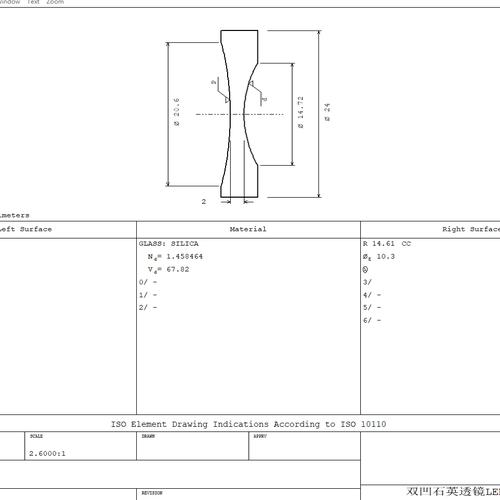Click the right surface texture symbol on lens
Viewport: 500px width, 500px height.
coord(258,92)
